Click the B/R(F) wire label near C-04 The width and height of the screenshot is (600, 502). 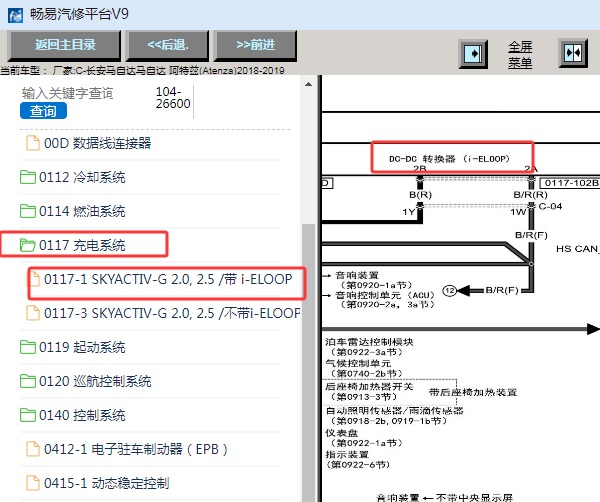(x=531, y=235)
